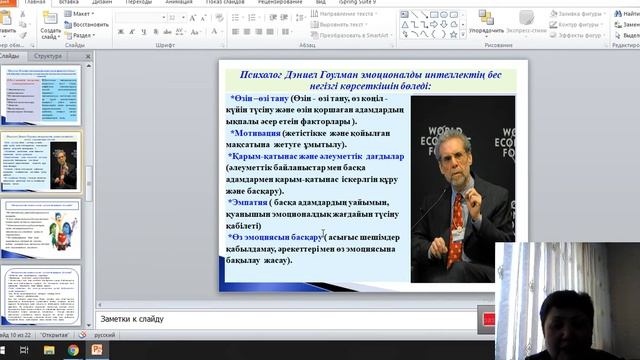Image resolution: width=640 pixels, height=360 pixels.
Task: Click the Найти find button
Action: coord(627,14)
